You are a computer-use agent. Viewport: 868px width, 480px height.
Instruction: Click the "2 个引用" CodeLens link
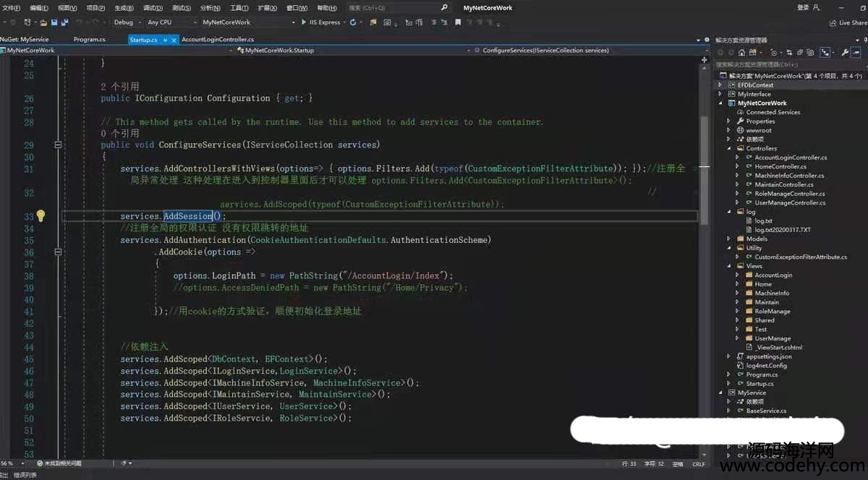[120, 86]
